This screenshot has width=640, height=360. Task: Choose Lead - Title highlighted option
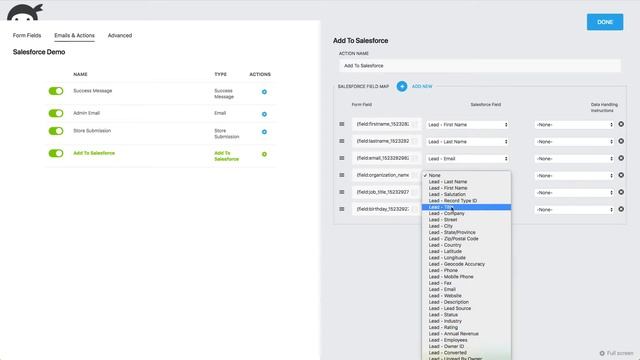click(466, 207)
